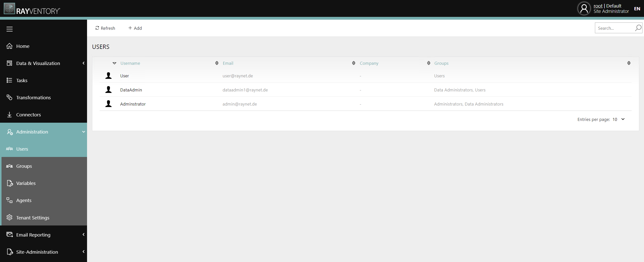Click the search magnifier icon
The image size is (644, 262).
(638, 28)
